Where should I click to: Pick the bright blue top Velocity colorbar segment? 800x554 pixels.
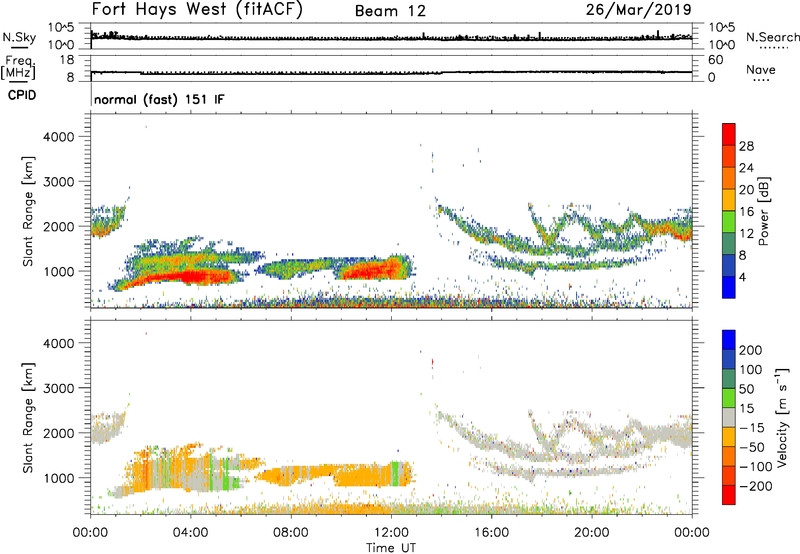click(729, 340)
